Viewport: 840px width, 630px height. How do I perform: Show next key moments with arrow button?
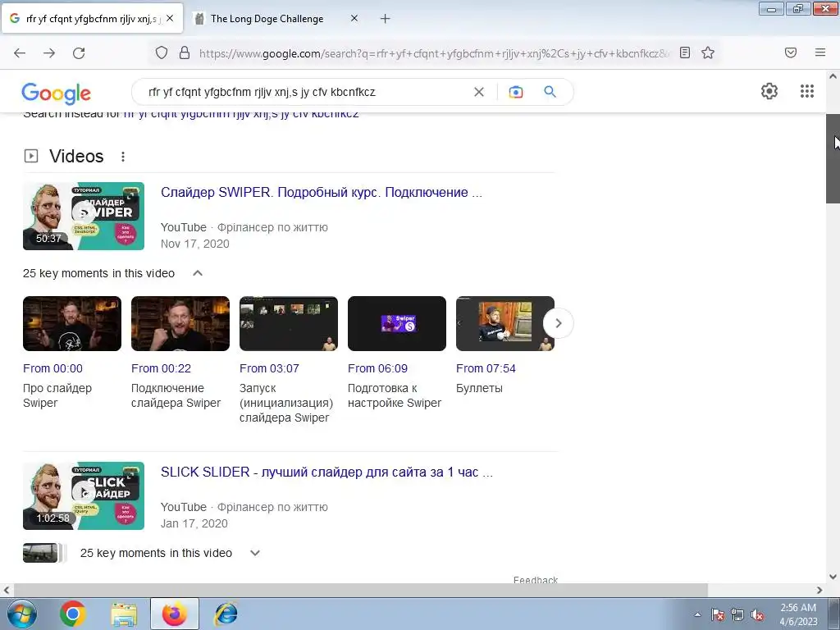tap(558, 323)
